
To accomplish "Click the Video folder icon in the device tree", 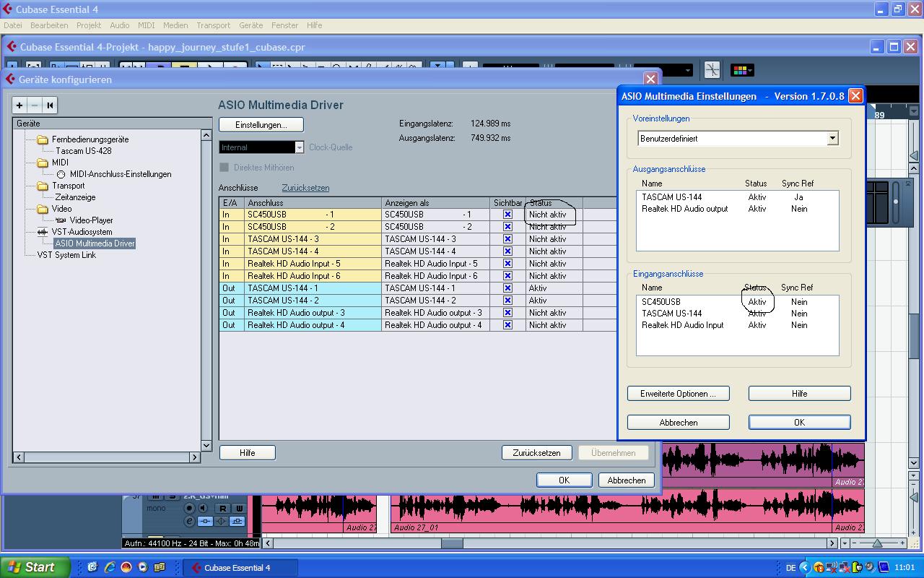I will (x=43, y=209).
